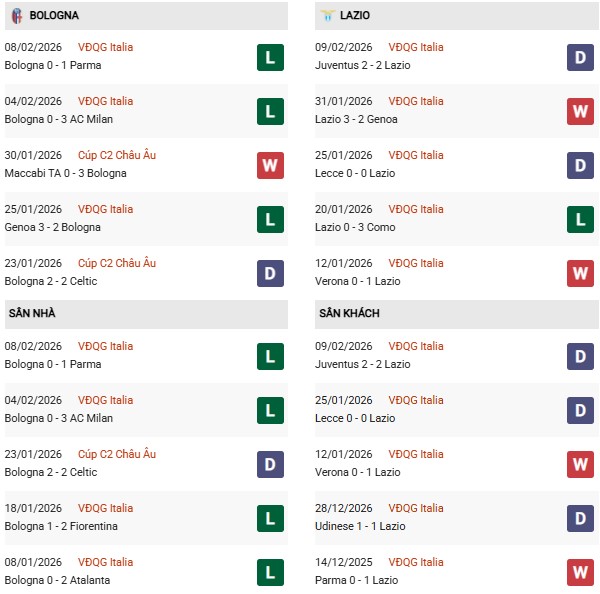The width and height of the screenshot is (600, 594).
Task: Open the Bologna 1 - 2 Fiorentina match
Action: pos(62,526)
